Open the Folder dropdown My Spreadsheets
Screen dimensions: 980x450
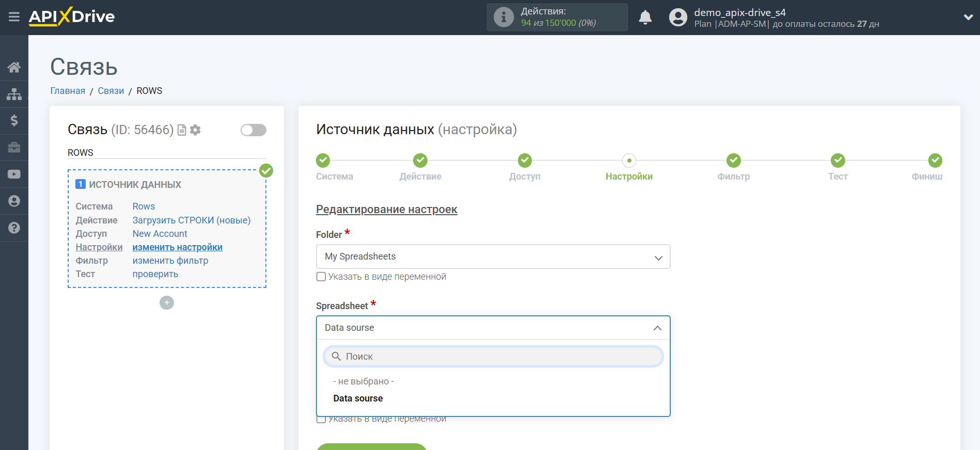(493, 256)
